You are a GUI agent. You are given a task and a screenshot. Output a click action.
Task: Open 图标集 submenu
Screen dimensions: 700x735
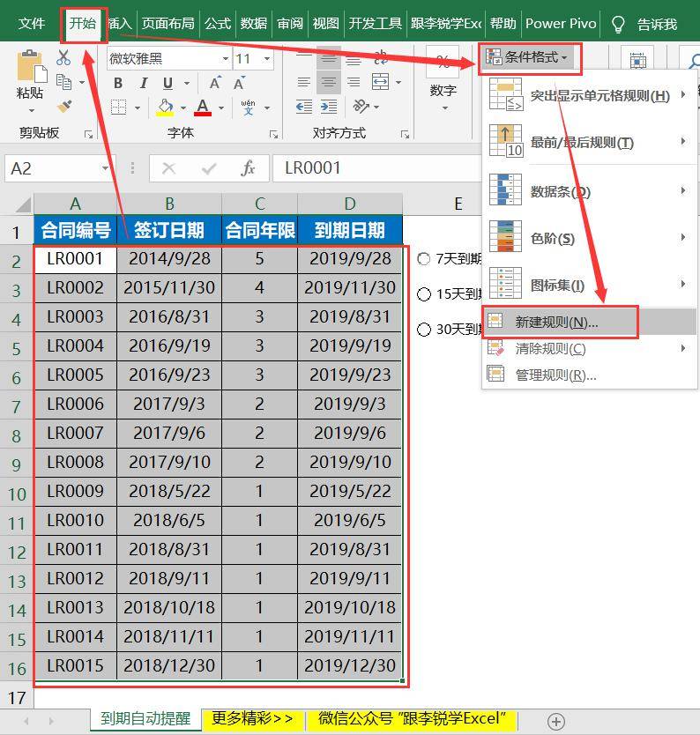click(x=589, y=285)
